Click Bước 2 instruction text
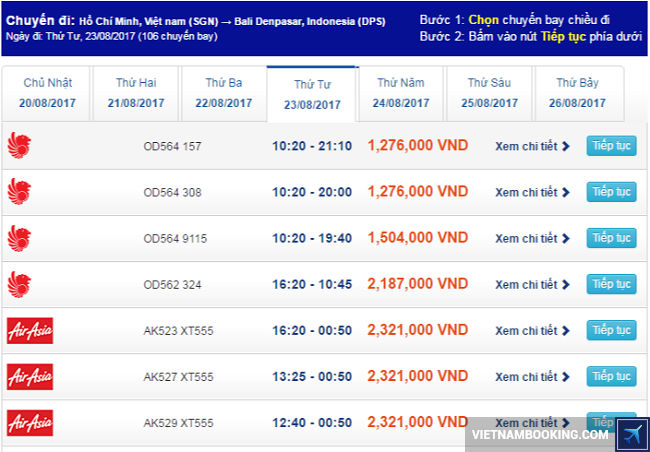This screenshot has width=650, height=452. pos(531,36)
